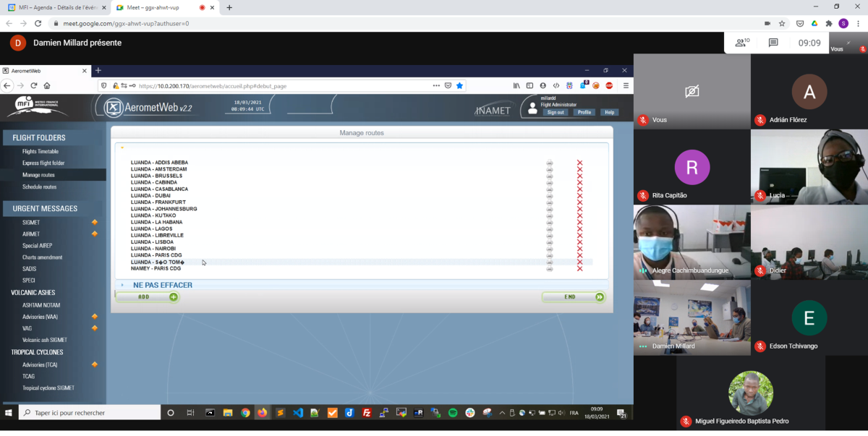Click the Windows taskbar search box
868x436 pixels.
pyautogui.click(x=89, y=413)
